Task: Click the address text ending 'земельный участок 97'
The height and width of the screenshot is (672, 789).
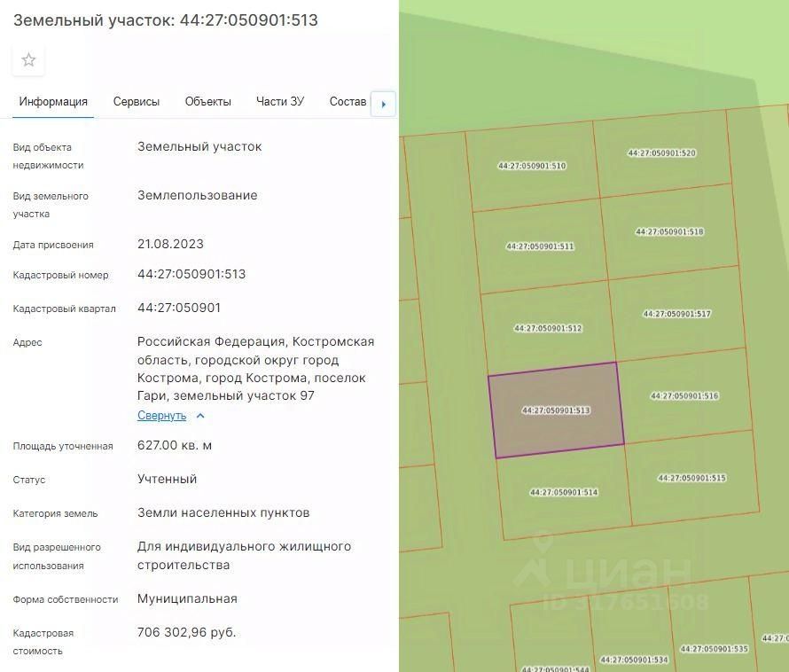Action: pos(255,369)
